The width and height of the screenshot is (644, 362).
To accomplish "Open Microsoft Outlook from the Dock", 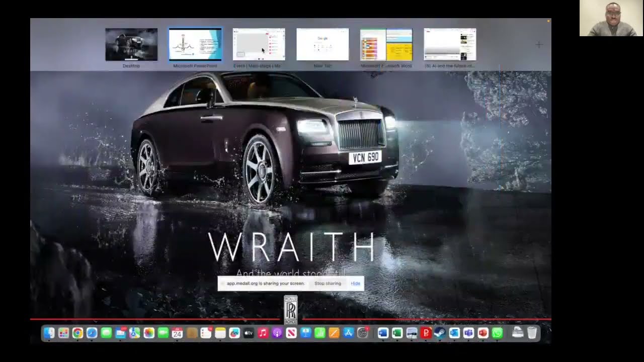I will (x=454, y=333).
